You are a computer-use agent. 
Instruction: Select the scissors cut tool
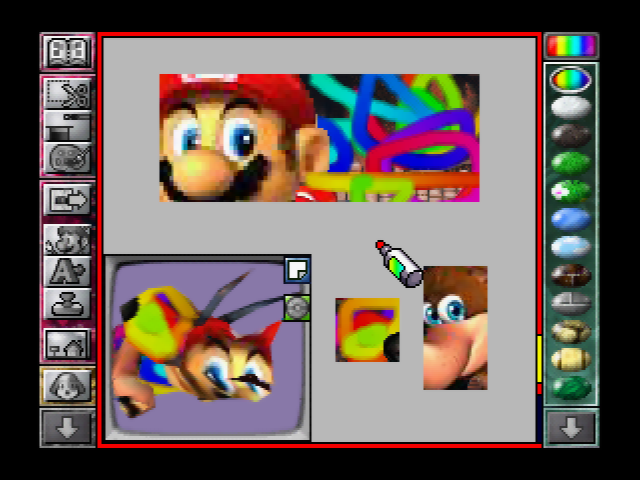coord(68,94)
